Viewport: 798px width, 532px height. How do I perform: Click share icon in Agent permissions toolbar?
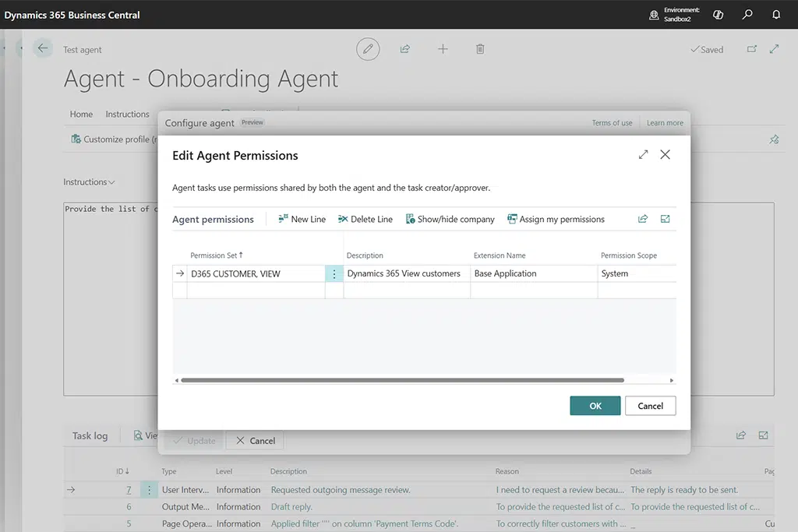(x=643, y=219)
